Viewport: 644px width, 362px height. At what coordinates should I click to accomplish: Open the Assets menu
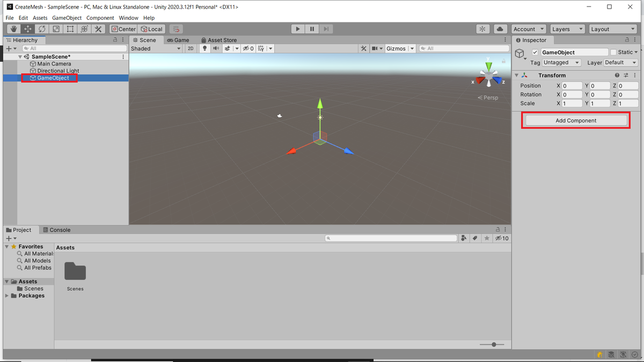(40, 18)
